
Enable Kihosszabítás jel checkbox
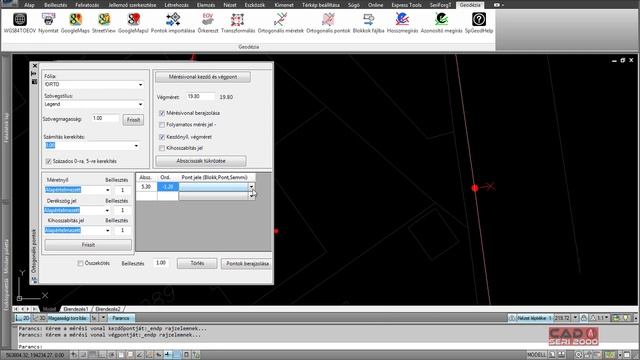[x=162, y=148]
